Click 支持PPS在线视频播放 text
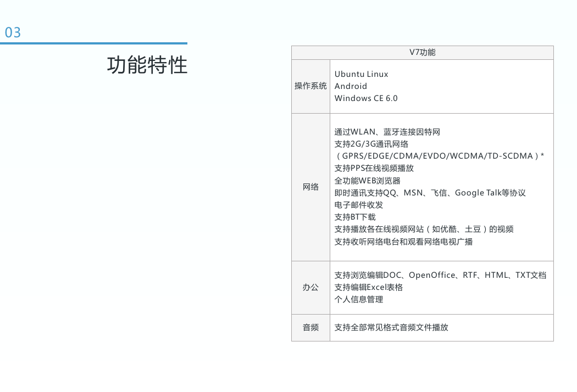The width and height of the screenshot is (577, 392). (x=374, y=168)
